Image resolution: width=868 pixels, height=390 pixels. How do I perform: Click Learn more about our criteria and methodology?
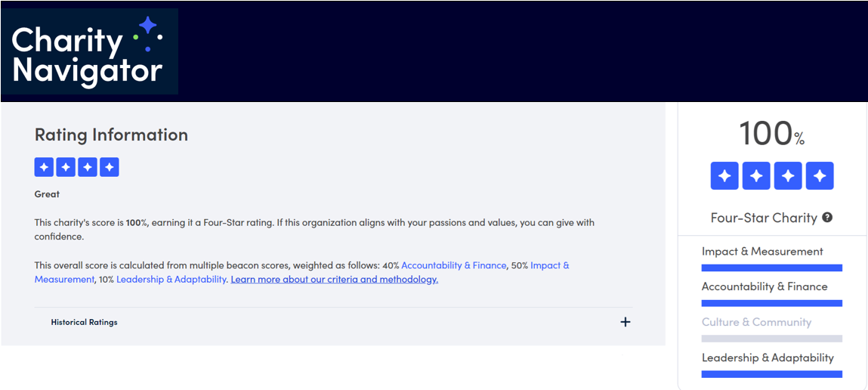(335, 279)
